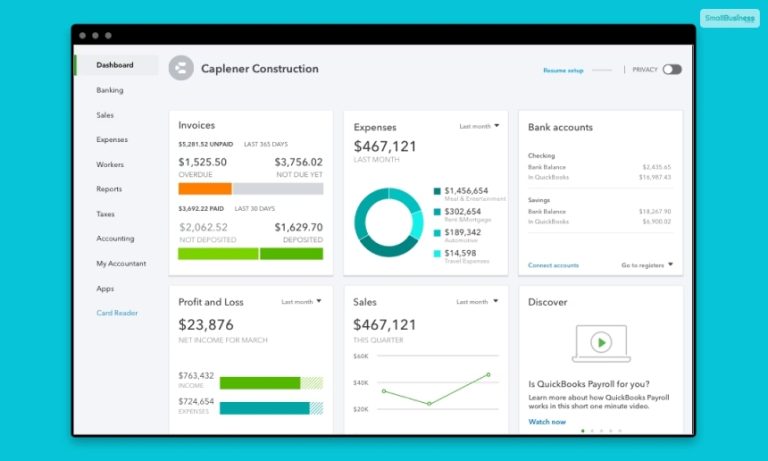The width and height of the screenshot is (768, 461).
Task: Click the Travel Expenses legend square
Action: coord(437,254)
